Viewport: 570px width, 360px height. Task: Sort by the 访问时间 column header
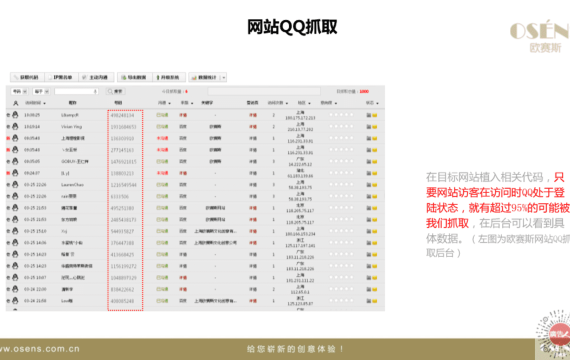[x=35, y=103]
